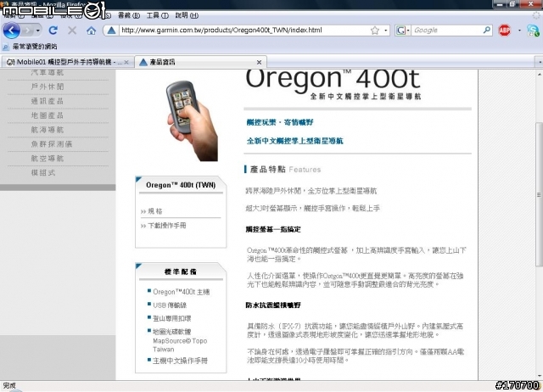The height and width of the screenshot is (392, 543).
Task: Open the 說明(H) help menu
Action: (x=187, y=15)
